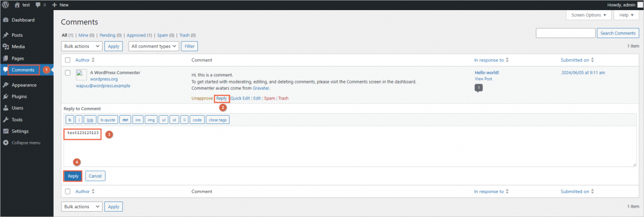The height and width of the screenshot is (217, 644).
Task: Open Media in the sidebar menu
Action: (18, 47)
